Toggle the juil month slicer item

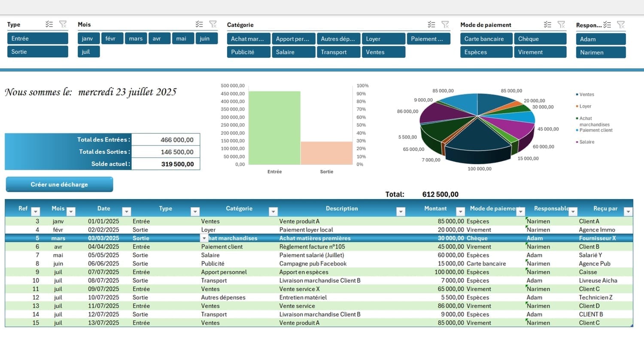[88, 52]
